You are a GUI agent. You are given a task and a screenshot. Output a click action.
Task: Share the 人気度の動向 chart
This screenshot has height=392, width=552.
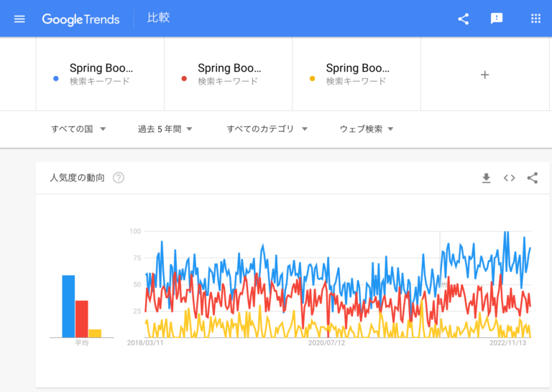coord(533,178)
